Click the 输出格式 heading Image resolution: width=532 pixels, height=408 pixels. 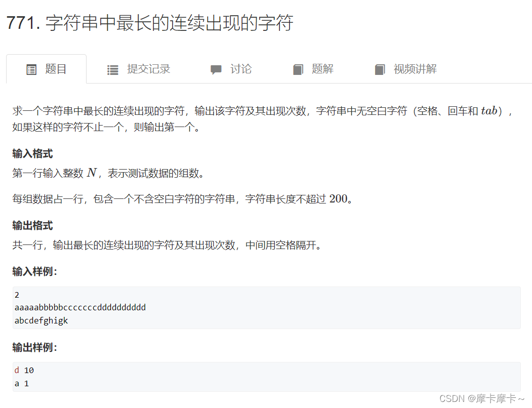(x=32, y=226)
